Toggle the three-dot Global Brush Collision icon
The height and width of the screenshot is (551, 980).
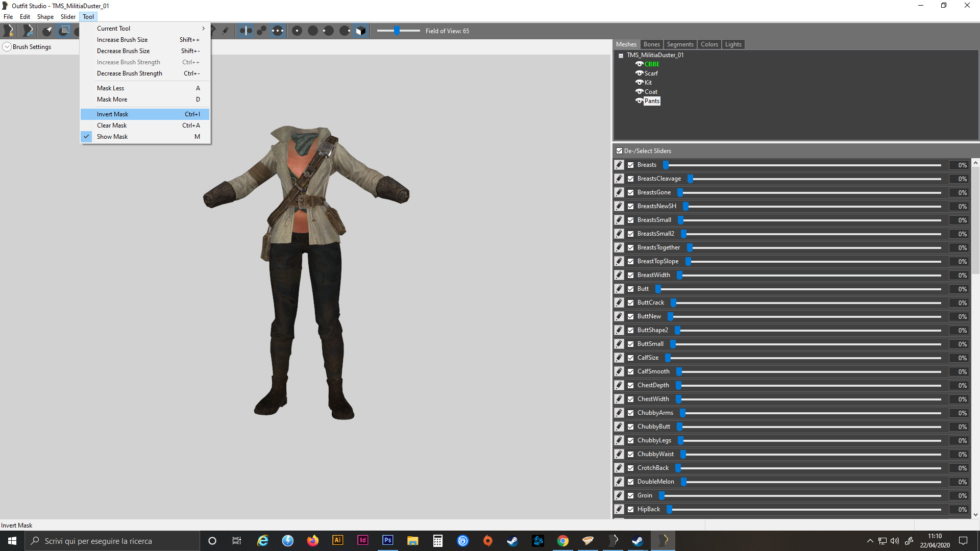[x=277, y=31]
